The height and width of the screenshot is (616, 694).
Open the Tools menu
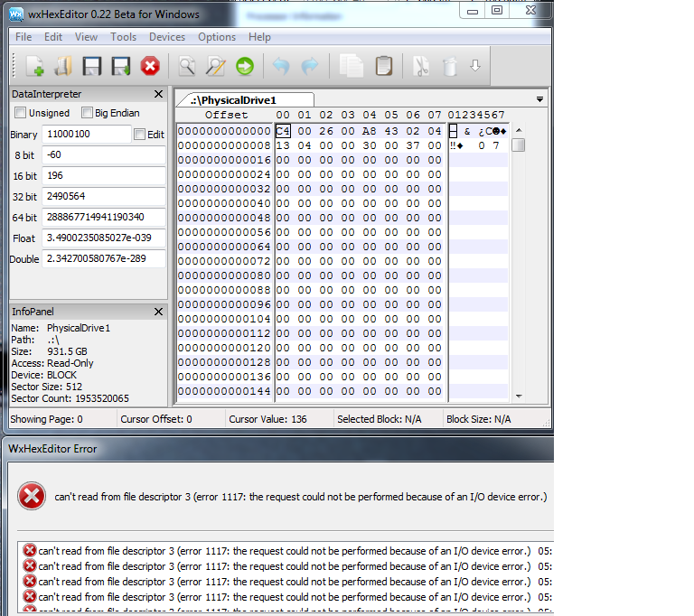[x=123, y=37]
